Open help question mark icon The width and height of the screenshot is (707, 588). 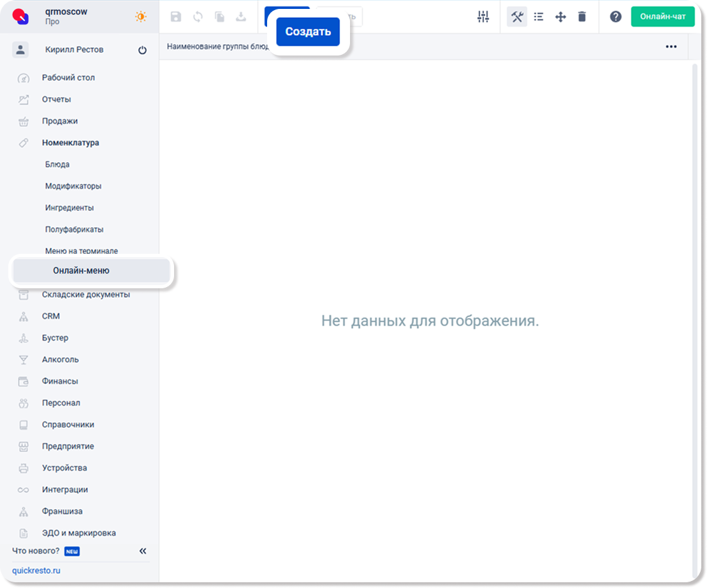[x=615, y=17]
